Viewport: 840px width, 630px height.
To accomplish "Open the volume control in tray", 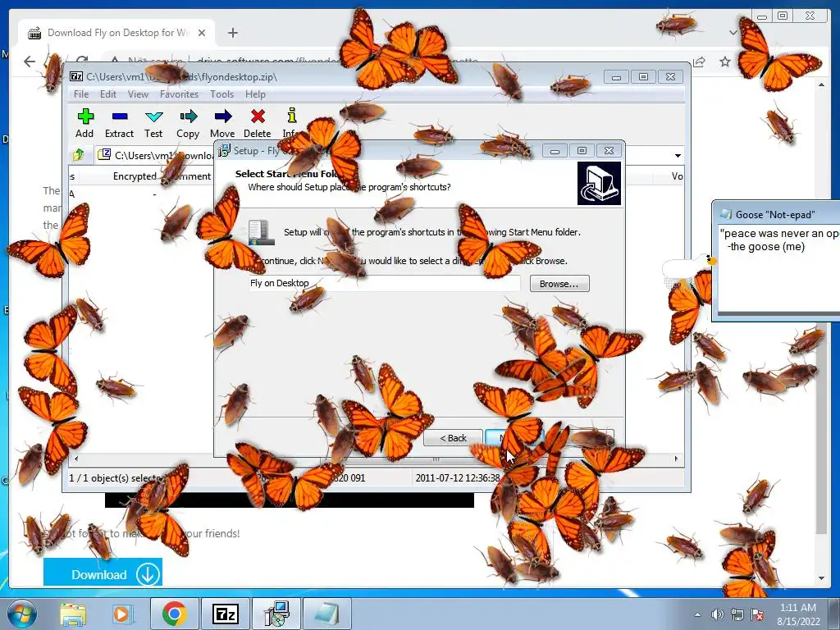I will coord(717,614).
